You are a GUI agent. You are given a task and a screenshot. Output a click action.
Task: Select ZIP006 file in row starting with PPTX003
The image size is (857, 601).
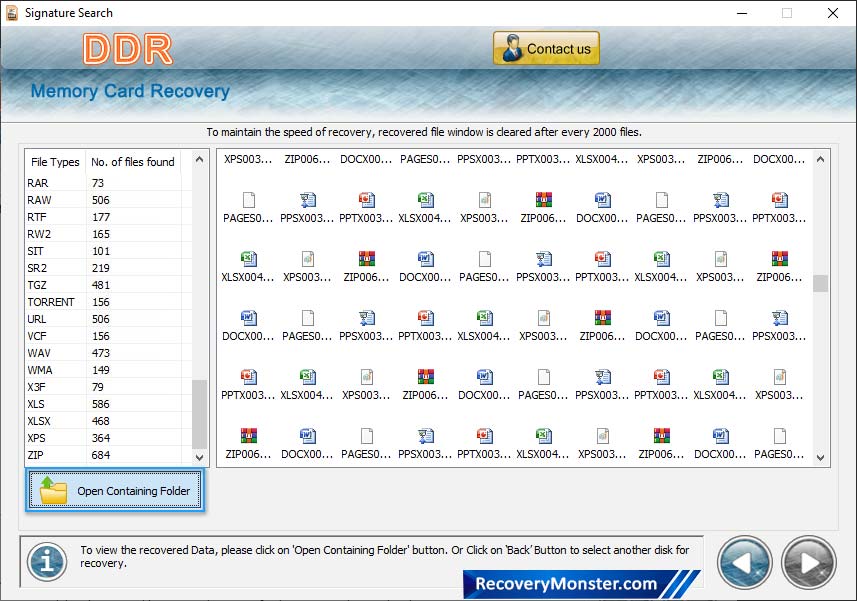point(425,385)
